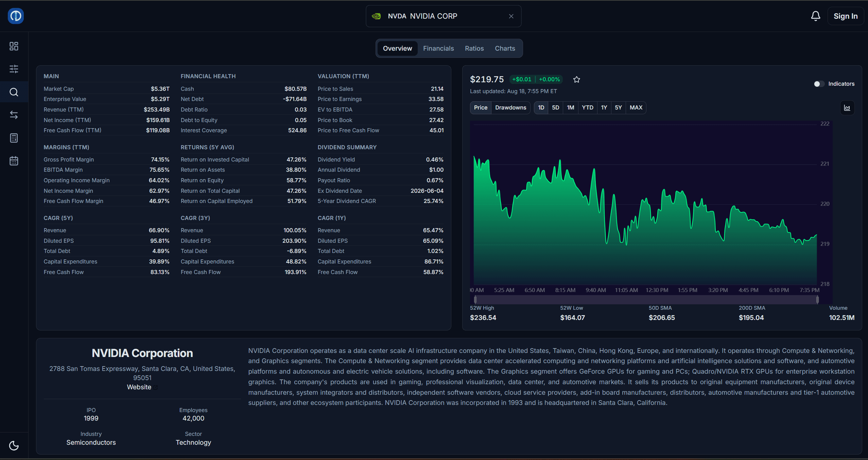Click the chart type icon above graph
The height and width of the screenshot is (460, 868).
tap(847, 108)
